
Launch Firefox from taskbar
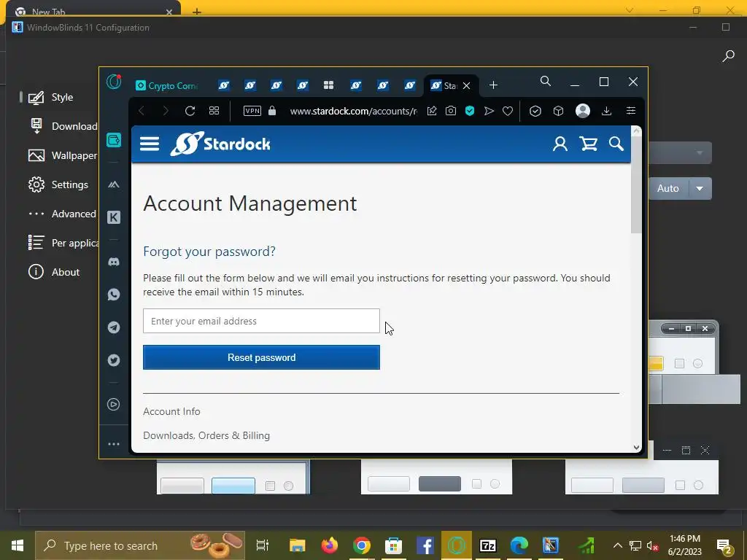329,545
